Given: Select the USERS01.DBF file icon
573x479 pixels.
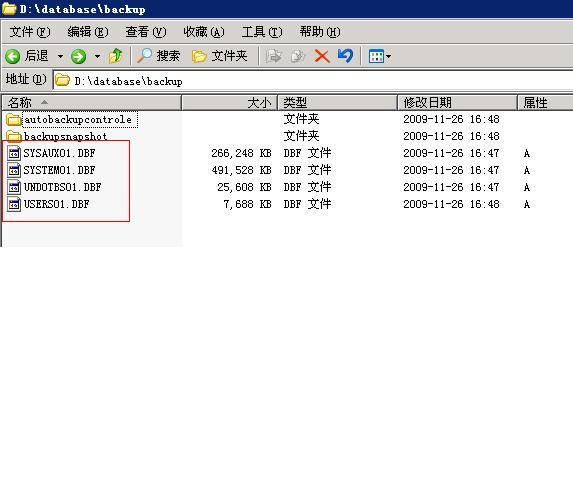Looking at the screenshot, I should click(14, 204).
